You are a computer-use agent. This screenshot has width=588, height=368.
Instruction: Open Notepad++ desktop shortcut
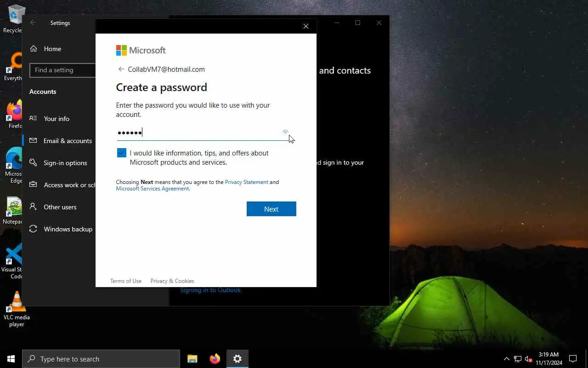click(14, 211)
